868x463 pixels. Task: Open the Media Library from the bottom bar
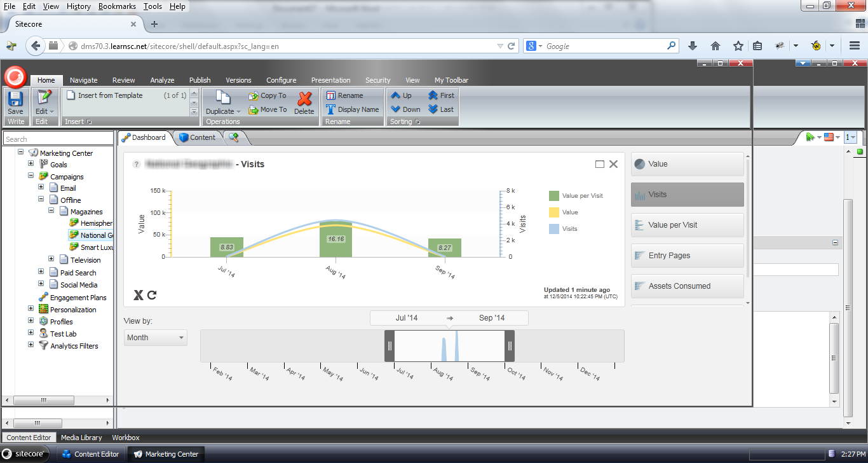[x=80, y=437]
